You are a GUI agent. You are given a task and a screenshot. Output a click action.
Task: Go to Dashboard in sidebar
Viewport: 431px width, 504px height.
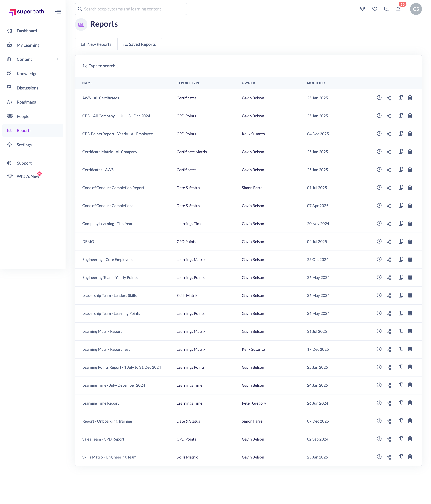click(33, 31)
